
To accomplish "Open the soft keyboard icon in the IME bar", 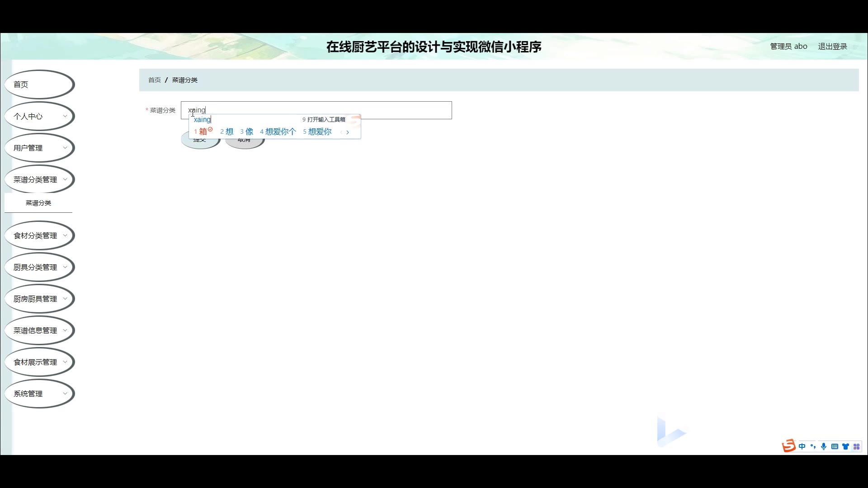I will tap(835, 446).
